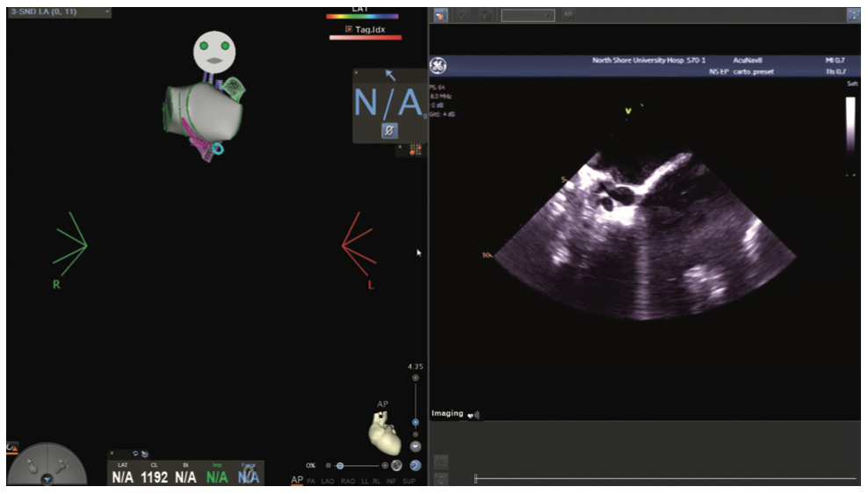Image resolution: width=868 pixels, height=494 pixels.
Task: Click the second icon above readouts panel
Action: coord(144,454)
